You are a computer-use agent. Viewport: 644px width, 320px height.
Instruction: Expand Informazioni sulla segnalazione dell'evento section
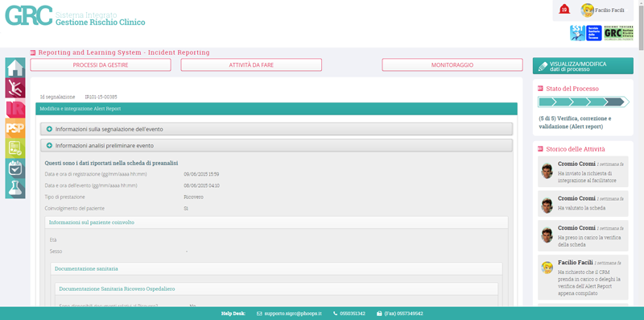point(276,129)
